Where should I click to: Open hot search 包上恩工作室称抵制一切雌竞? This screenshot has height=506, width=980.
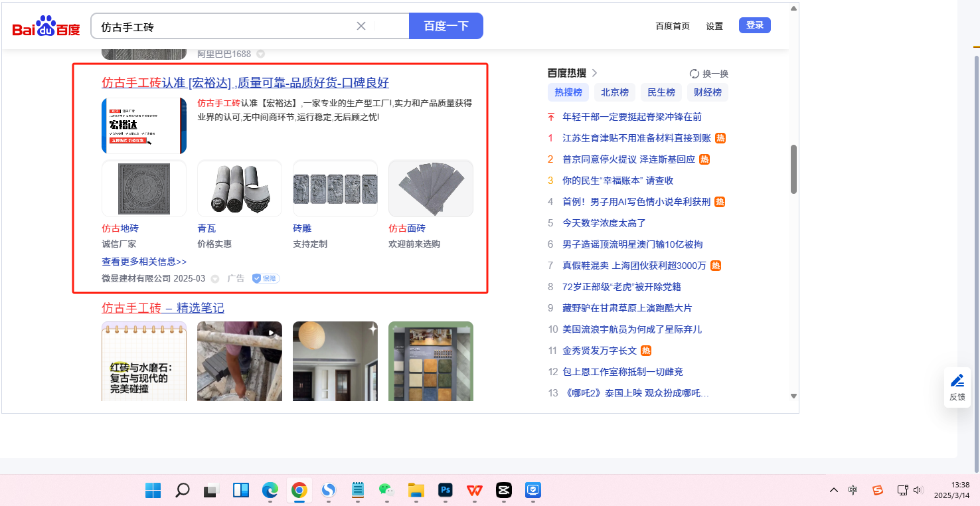pyautogui.click(x=623, y=372)
